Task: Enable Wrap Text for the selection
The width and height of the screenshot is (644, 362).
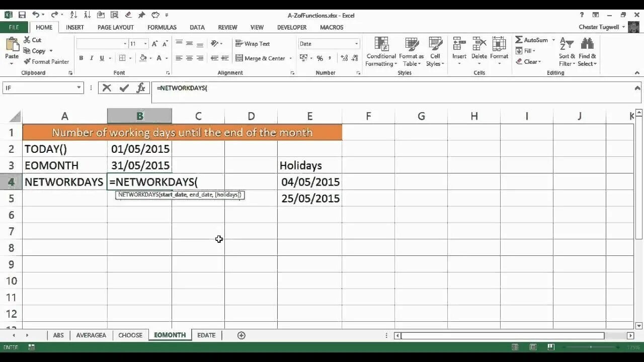Action: tap(253, 44)
